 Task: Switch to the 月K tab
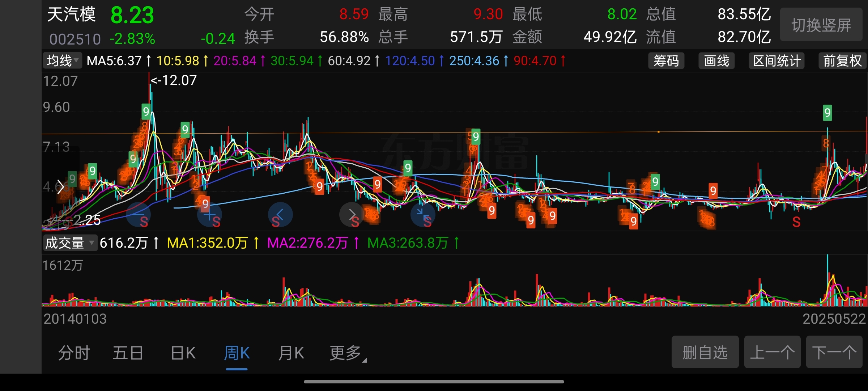pos(291,353)
